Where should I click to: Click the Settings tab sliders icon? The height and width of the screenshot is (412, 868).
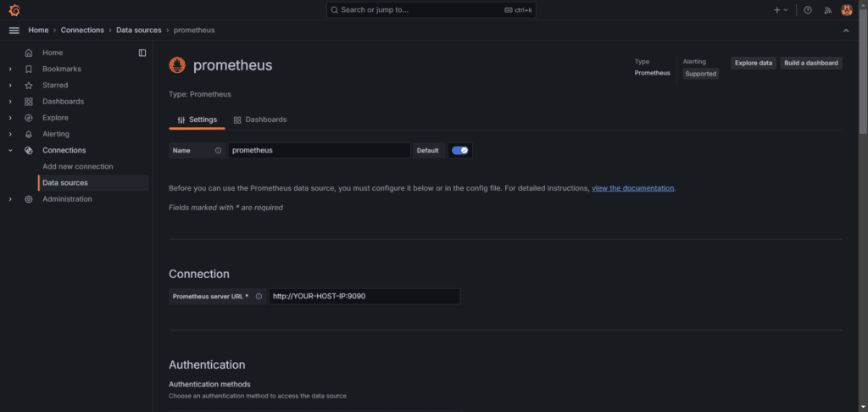[x=181, y=120]
